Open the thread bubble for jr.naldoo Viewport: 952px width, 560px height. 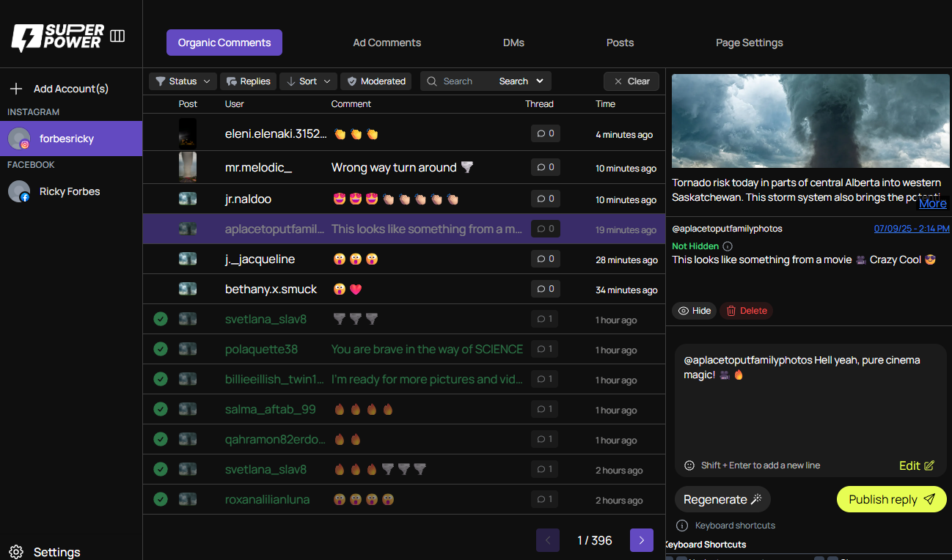[546, 199]
